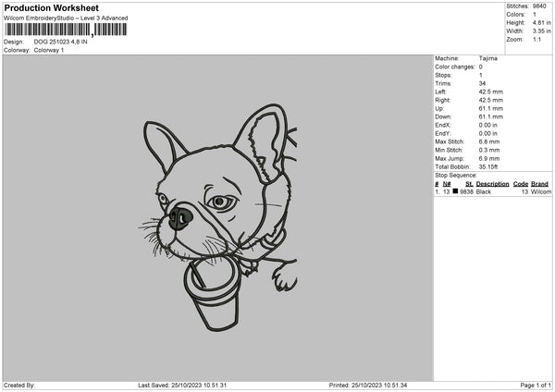
Task: Click the Wilcom brand entry
Action: [540, 191]
